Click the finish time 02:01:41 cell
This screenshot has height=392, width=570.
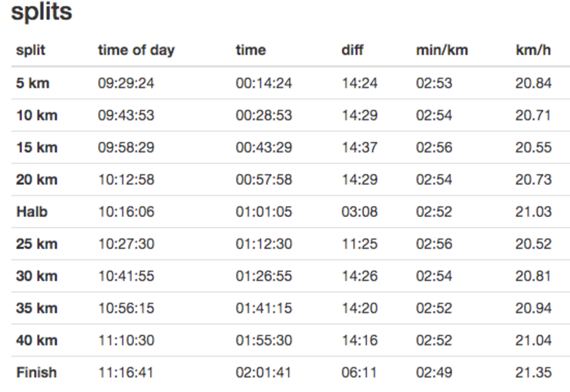pos(264,372)
